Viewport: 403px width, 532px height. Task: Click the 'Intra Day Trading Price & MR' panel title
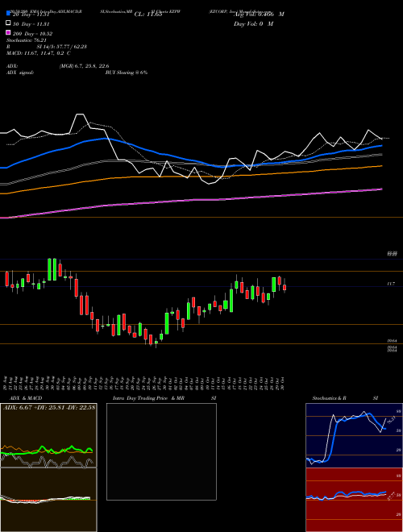pyautogui.click(x=148, y=398)
